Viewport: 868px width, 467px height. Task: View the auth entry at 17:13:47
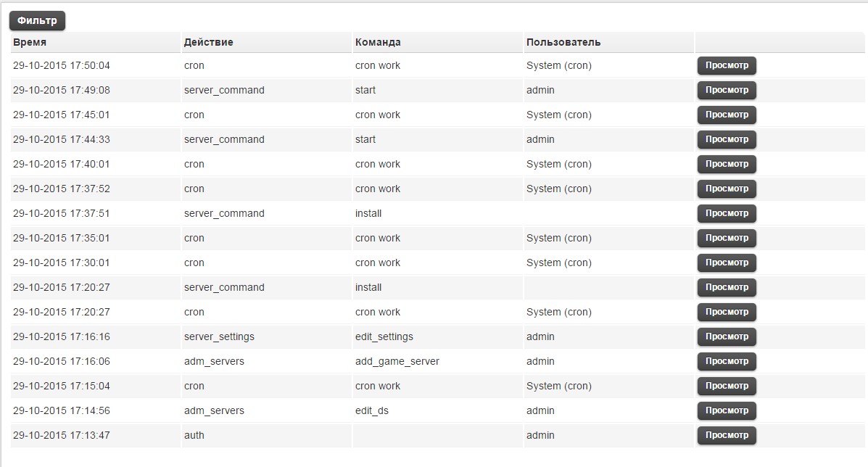(727, 436)
